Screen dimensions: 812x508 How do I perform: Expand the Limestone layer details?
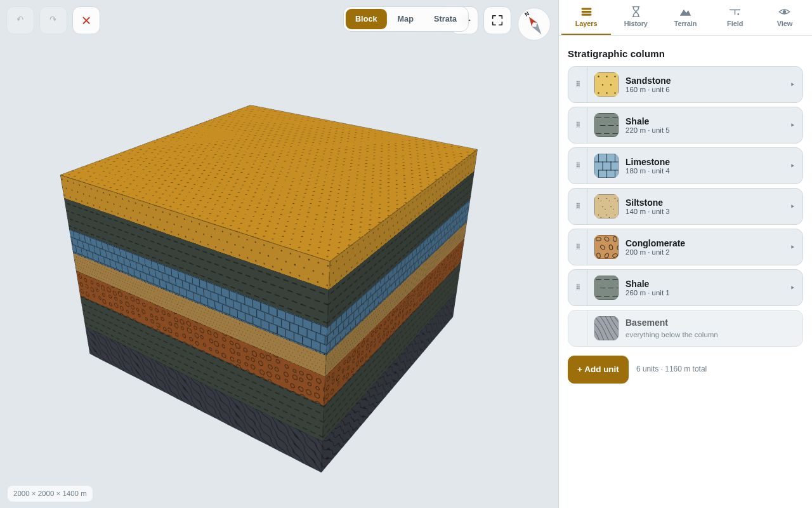(792, 166)
